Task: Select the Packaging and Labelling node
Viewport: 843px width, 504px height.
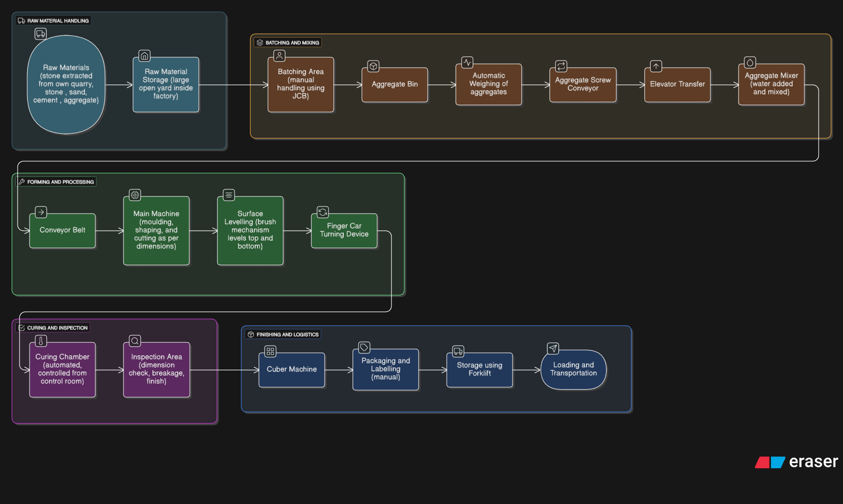Action: click(x=386, y=370)
